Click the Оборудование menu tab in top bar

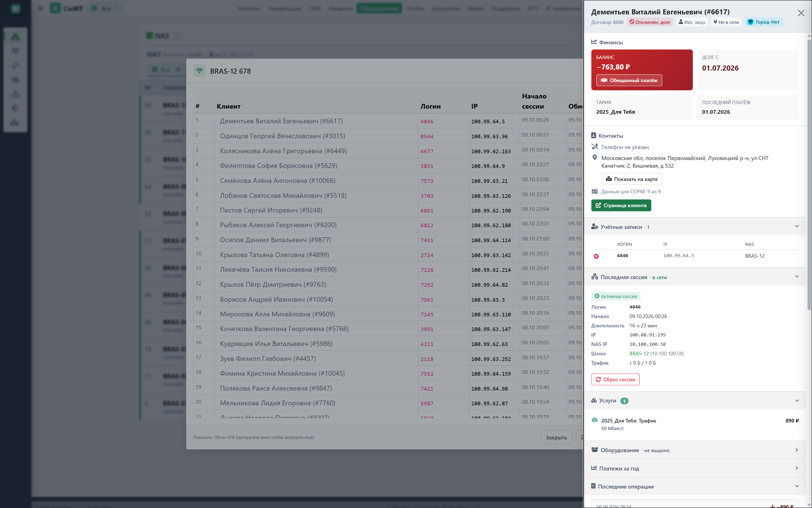coord(379,8)
